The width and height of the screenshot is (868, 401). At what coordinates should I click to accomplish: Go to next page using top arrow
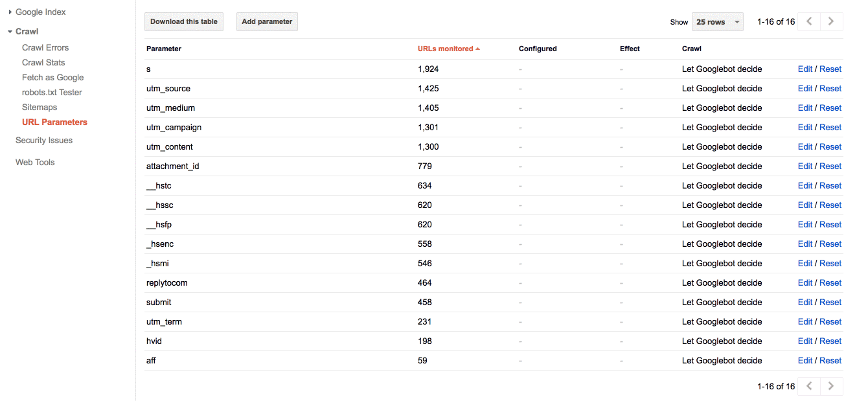click(832, 21)
